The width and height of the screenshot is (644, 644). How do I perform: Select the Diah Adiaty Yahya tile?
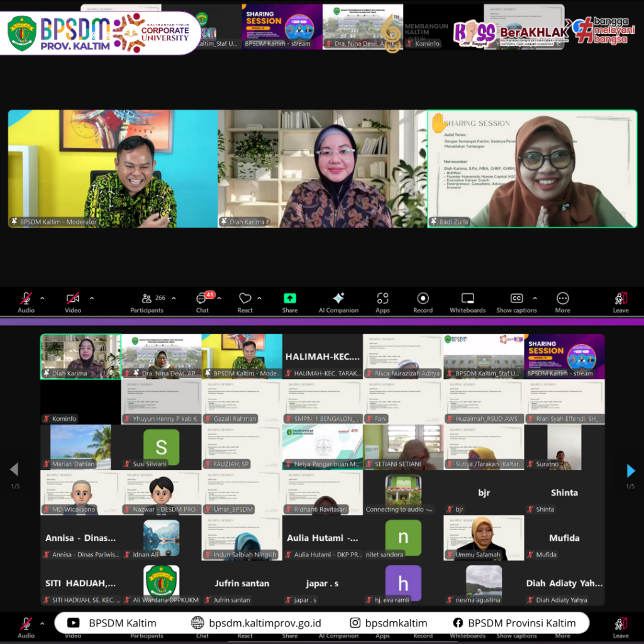[x=564, y=583]
